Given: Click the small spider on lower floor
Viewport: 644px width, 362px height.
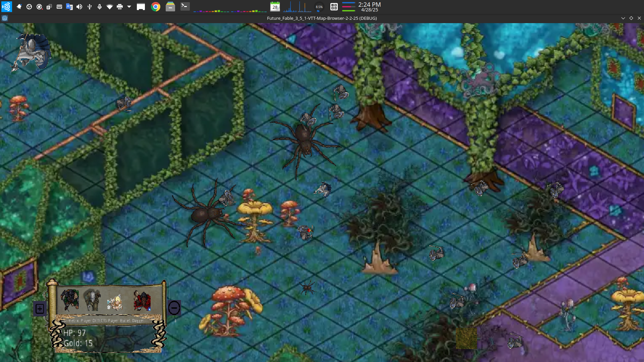Looking at the screenshot, I should tap(307, 288).
